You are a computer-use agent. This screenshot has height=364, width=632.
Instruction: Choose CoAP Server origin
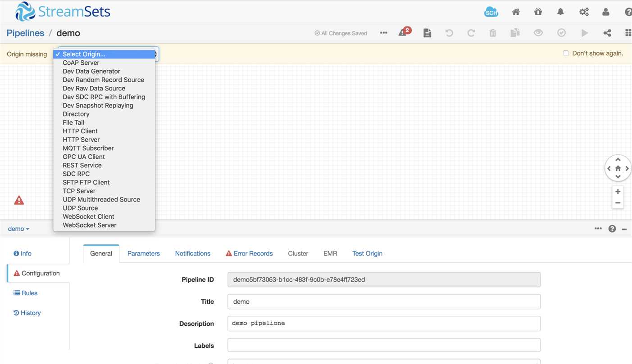pyautogui.click(x=104, y=63)
